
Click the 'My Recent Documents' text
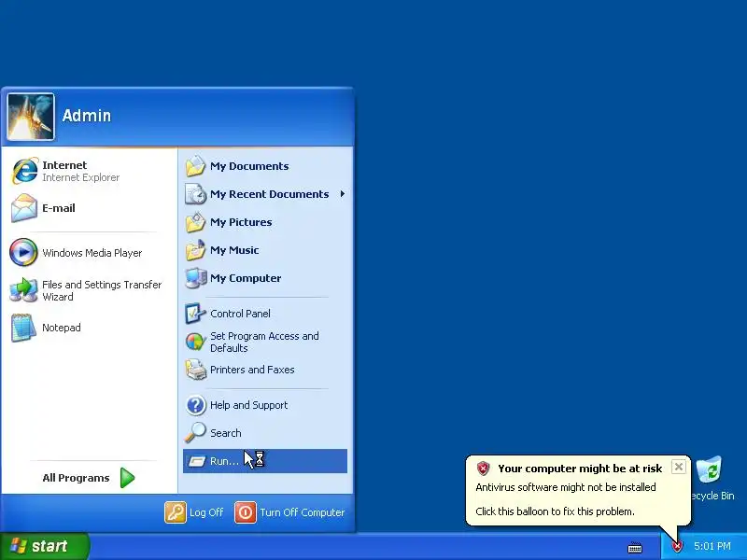coord(269,194)
